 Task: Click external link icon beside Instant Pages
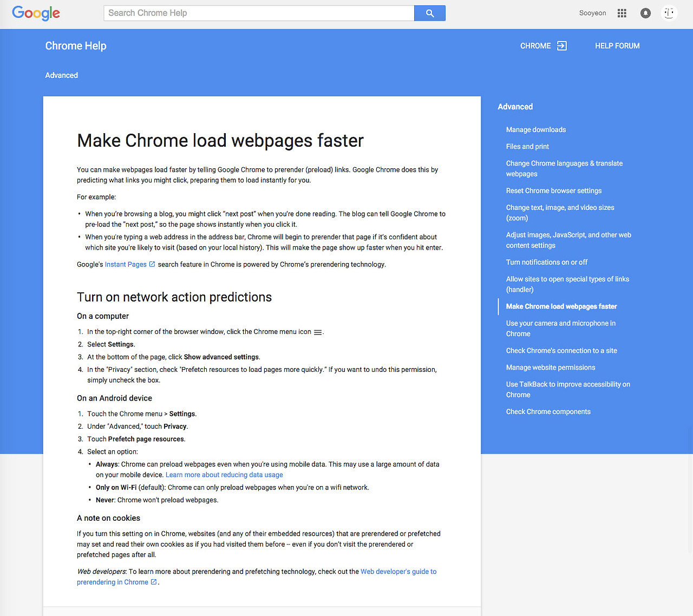click(152, 264)
